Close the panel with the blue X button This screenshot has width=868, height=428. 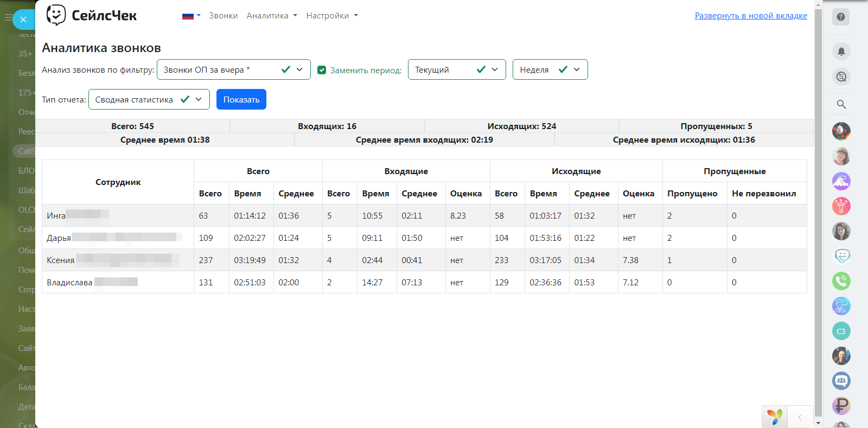click(x=23, y=20)
